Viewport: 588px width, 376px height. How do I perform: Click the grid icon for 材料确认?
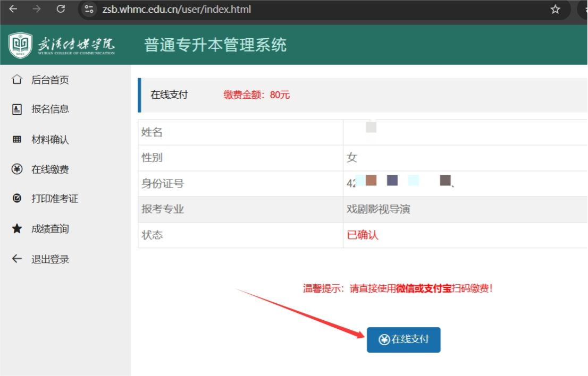[17, 140]
